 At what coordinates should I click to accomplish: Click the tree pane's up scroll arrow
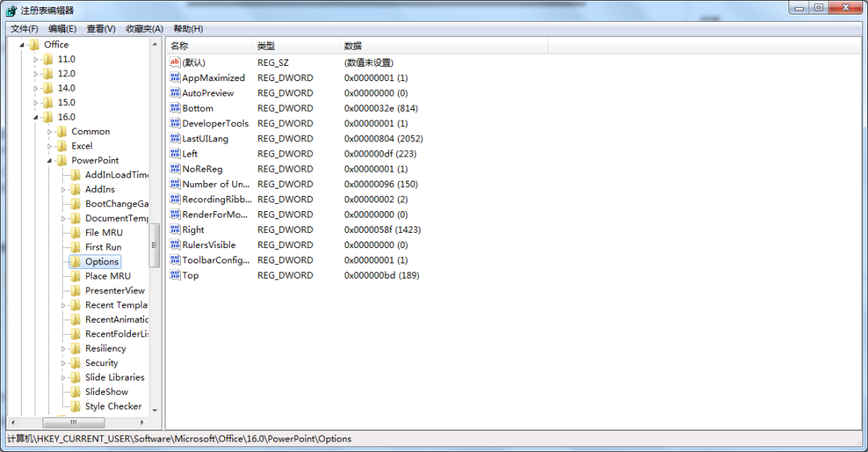click(155, 44)
